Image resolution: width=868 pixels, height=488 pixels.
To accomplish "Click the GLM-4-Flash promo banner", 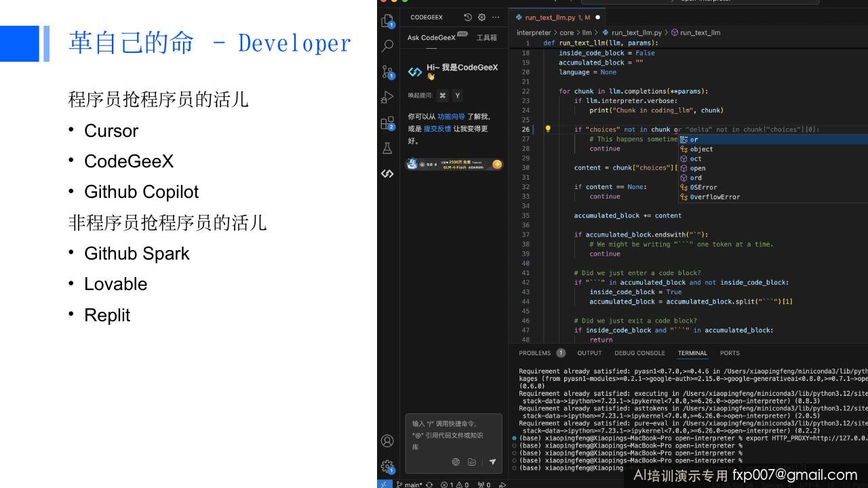I will 454,164.
